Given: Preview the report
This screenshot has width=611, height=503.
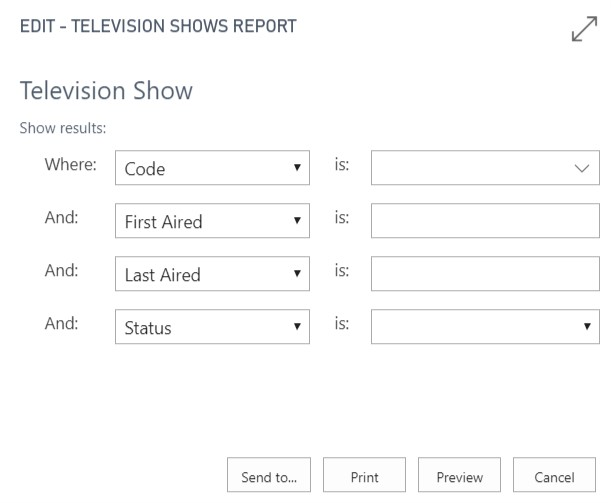Looking at the screenshot, I should [459, 478].
